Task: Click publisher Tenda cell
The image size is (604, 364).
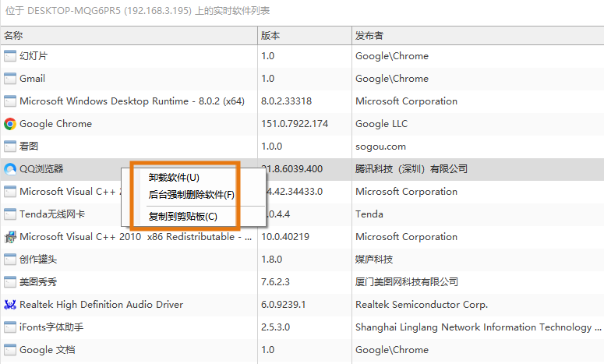Action: (x=369, y=214)
